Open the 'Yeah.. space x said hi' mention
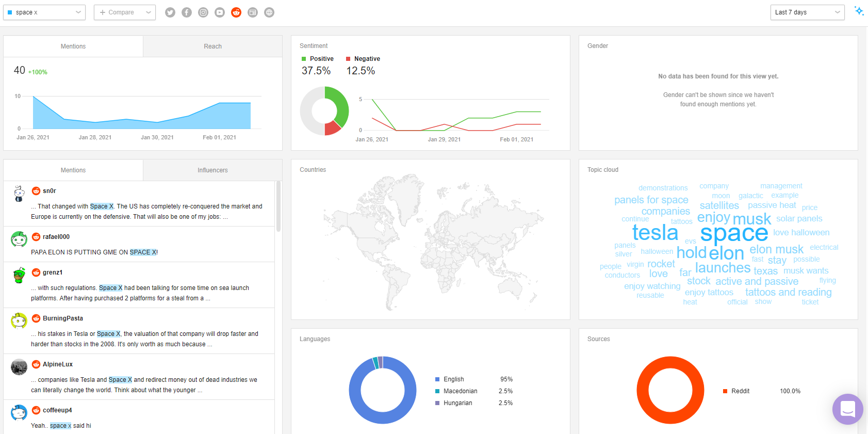Screen dimensions: 868x434 tap(139, 417)
